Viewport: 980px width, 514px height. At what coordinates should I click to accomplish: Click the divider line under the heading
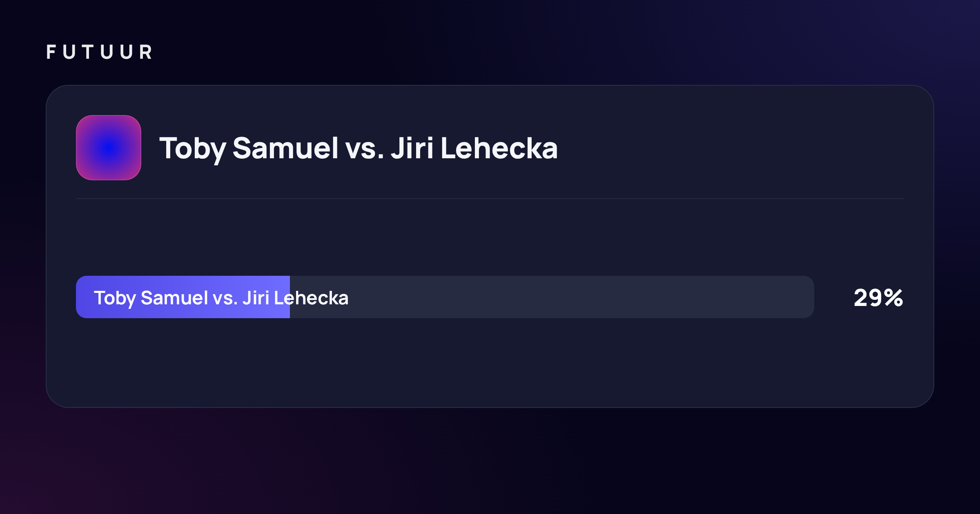click(x=490, y=199)
